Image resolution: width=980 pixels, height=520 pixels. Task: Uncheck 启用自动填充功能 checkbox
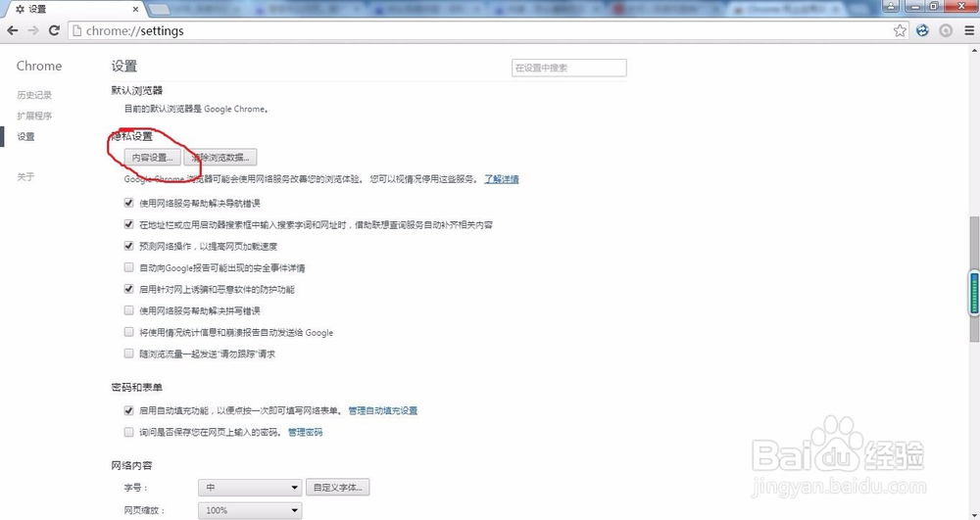click(x=128, y=410)
